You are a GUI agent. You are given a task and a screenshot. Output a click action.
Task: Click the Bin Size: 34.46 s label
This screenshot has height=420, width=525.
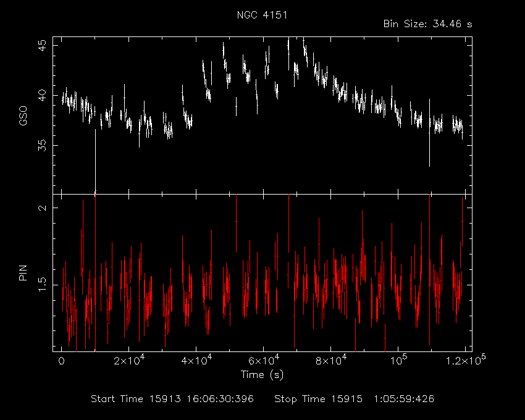click(427, 24)
